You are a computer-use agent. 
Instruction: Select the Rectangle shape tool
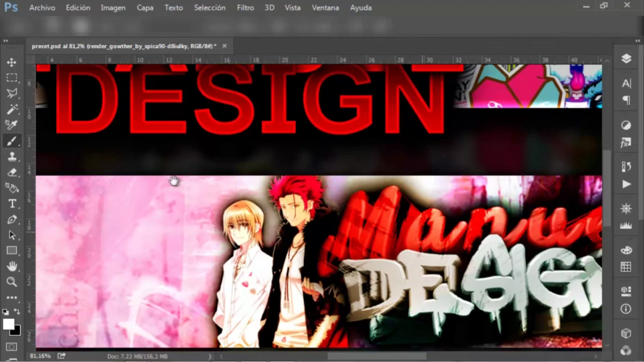[x=12, y=250]
